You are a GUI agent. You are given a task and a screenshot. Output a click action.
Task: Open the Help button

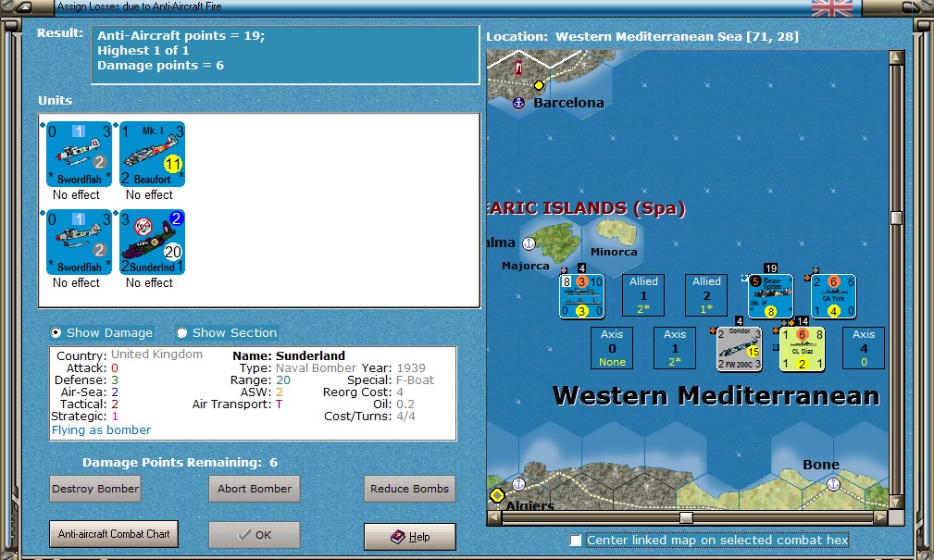tap(410, 536)
